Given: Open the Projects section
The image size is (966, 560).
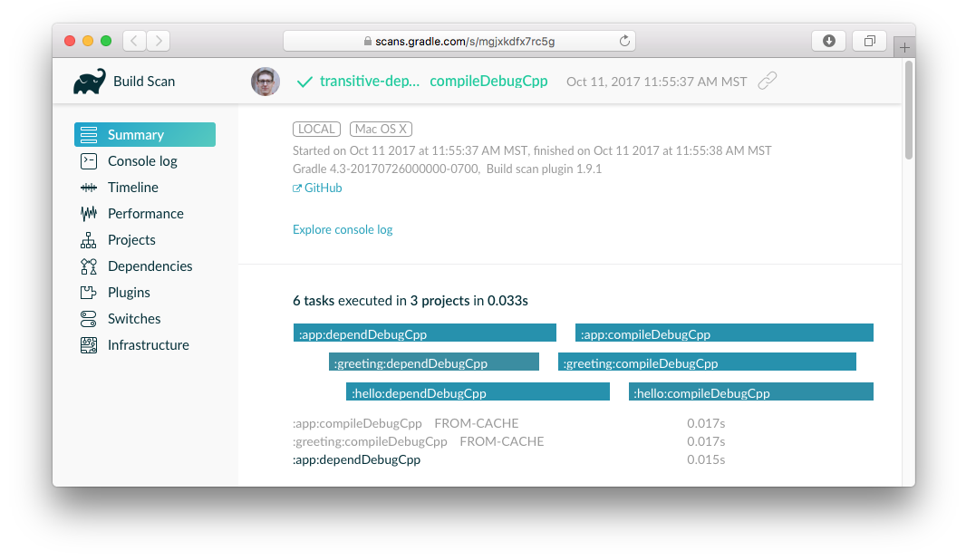Looking at the screenshot, I should (131, 239).
